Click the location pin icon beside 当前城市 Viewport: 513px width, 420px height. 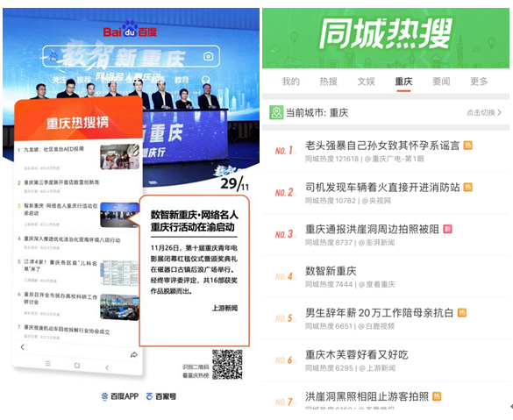tap(276, 112)
